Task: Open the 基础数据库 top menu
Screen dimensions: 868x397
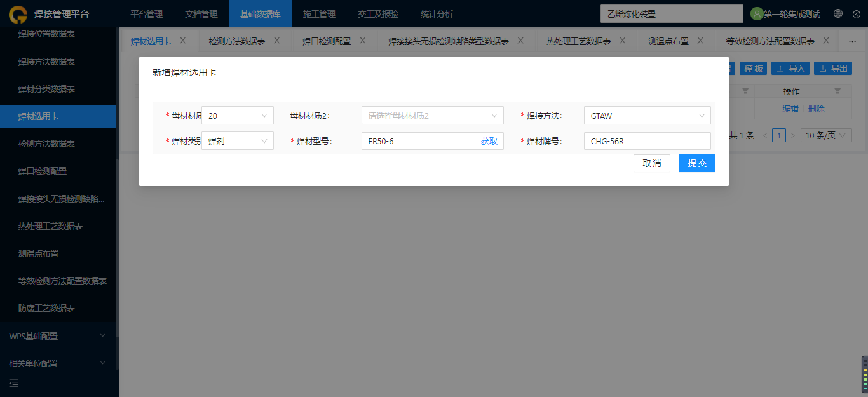Action: coord(260,14)
